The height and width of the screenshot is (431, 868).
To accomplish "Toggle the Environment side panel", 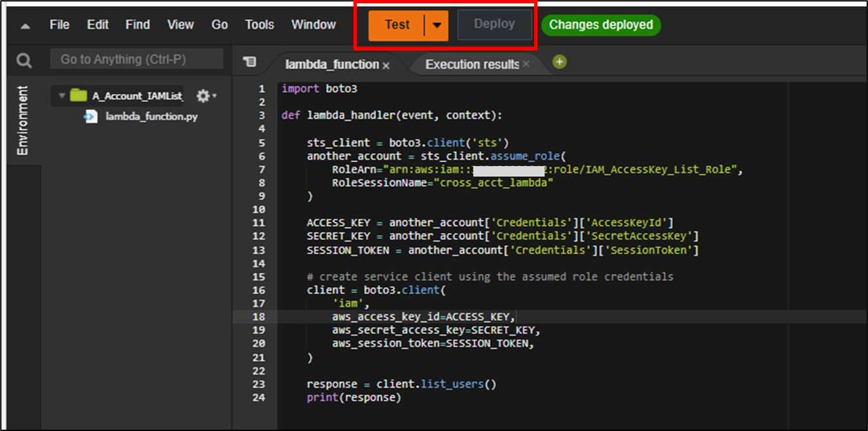I will point(23,120).
